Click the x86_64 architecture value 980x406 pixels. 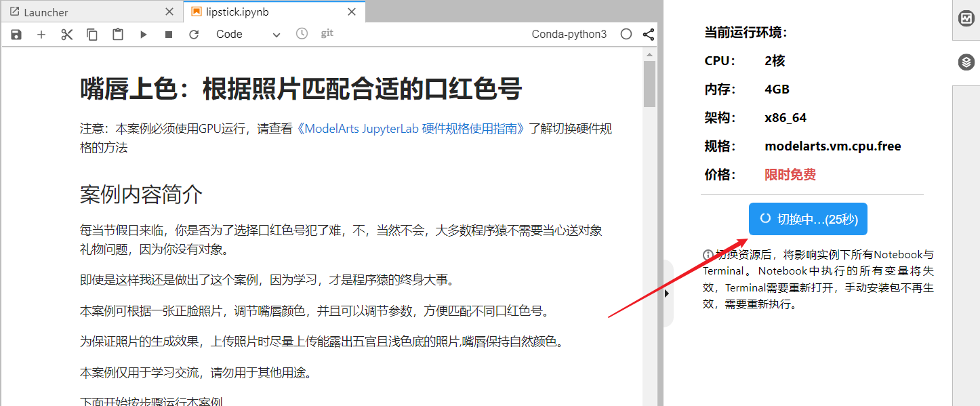click(785, 118)
